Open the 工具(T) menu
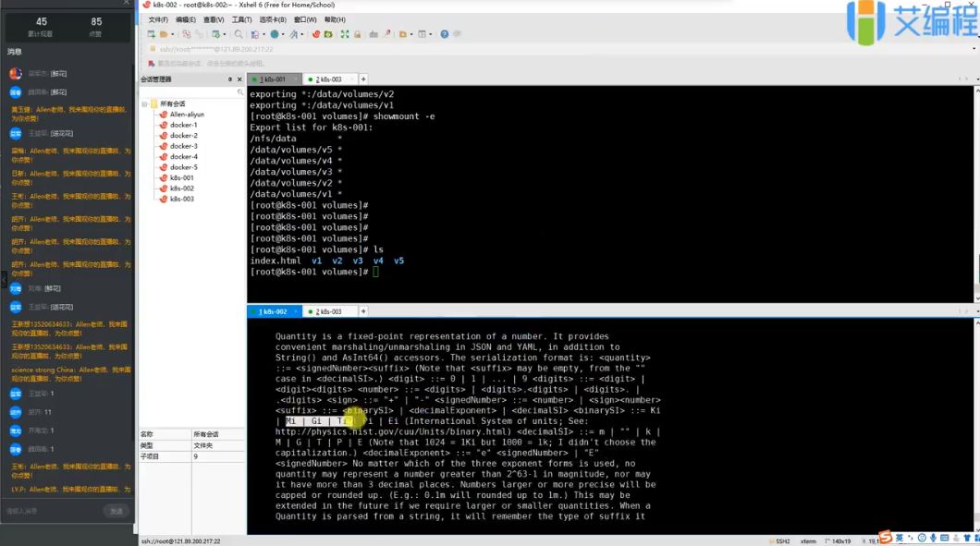Screen dimensions: 980x546 (241, 20)
